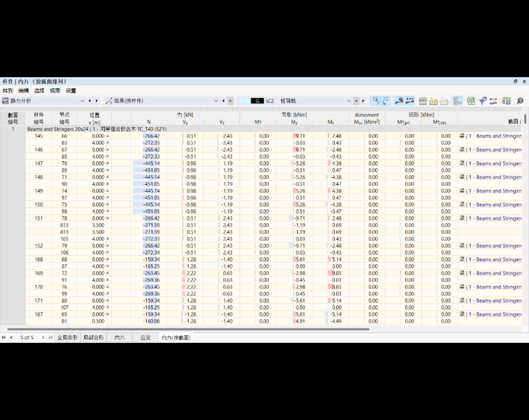Toggle select-object-in-table sync button
Image resolution: width=529 pixels, height=420 pixels.
click(375, 101)
